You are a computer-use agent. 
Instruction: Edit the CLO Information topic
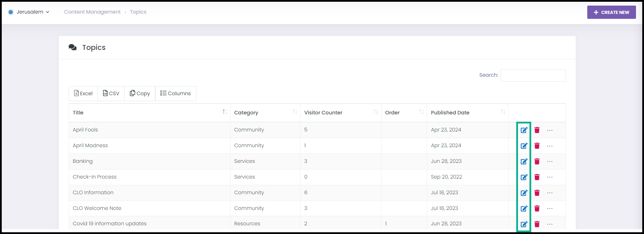click(524, 193)
